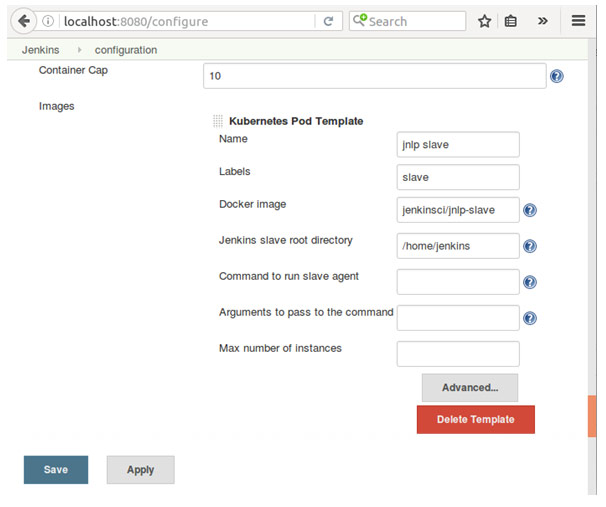Image resolution: width=606 pixels, height=507 pixels.
Task: Focus Max number of instances field
Action: click(x=458, y=354)
